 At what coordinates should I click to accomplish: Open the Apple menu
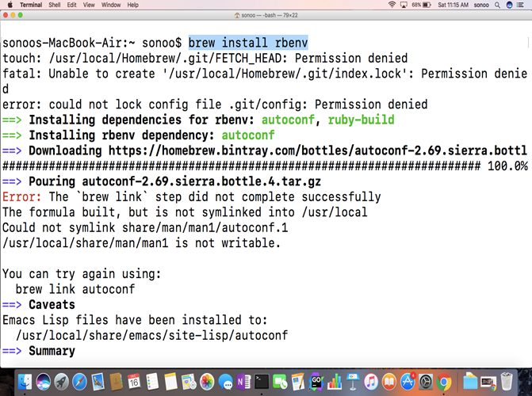[x=10, y=5]
